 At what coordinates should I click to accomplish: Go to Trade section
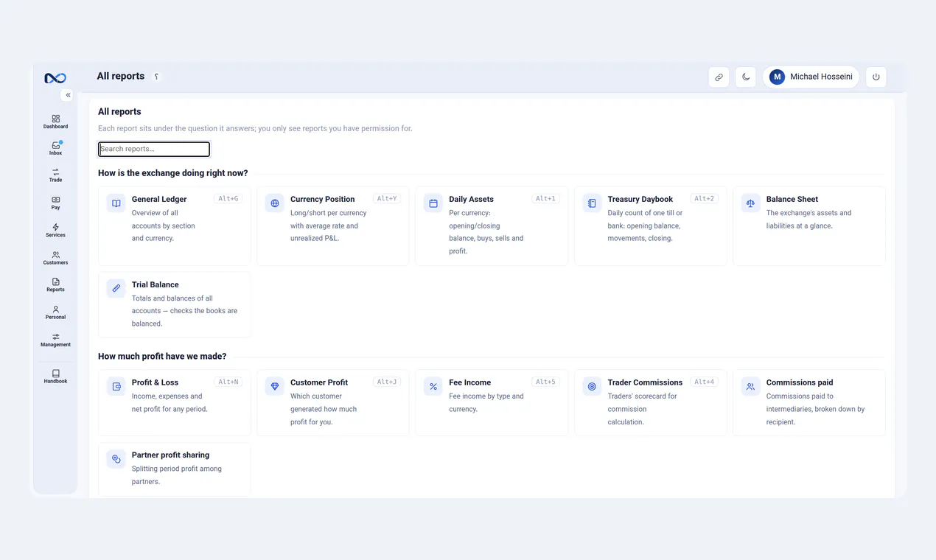55,175
